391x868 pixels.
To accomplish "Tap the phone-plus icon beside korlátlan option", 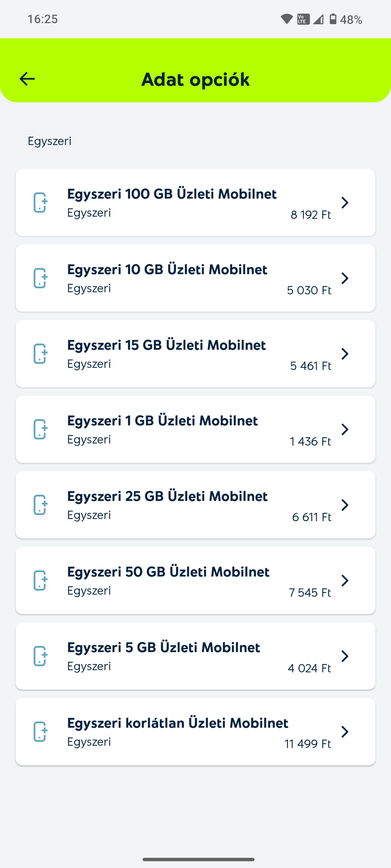I will coord(40,732).
